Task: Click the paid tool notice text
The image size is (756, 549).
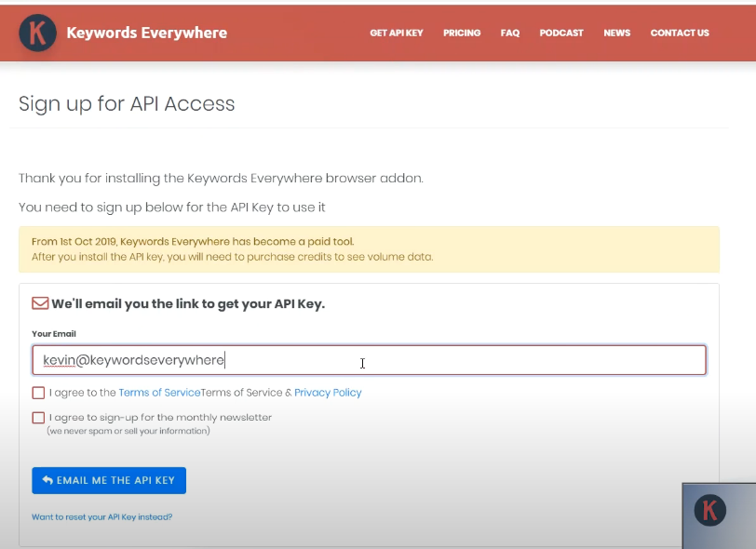Action: point(233,249)
